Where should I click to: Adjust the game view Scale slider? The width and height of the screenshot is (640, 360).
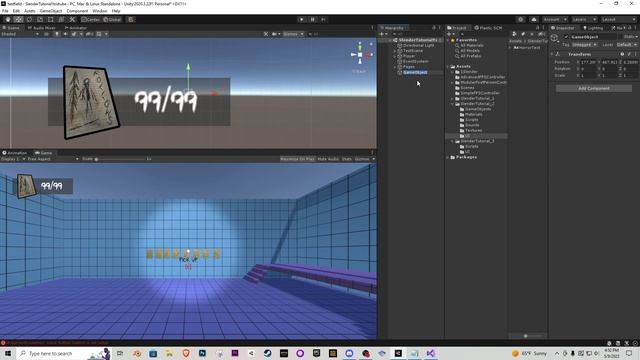[121, 159]
